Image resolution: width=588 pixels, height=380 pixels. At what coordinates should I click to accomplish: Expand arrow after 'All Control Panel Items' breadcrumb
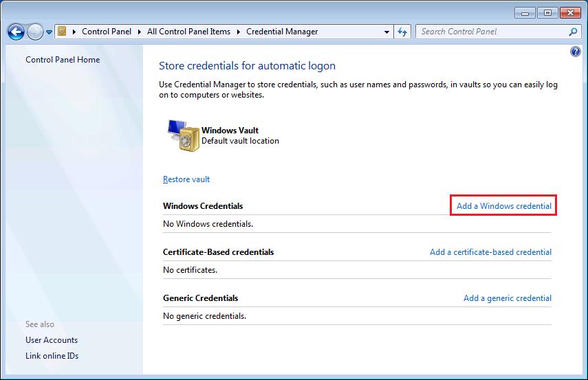240,32
